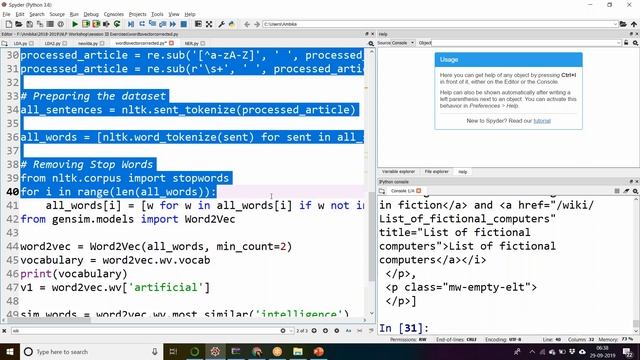Click Help pane options gear icon
The width and height of the screenshot is (640, 360).
point(636,43)
